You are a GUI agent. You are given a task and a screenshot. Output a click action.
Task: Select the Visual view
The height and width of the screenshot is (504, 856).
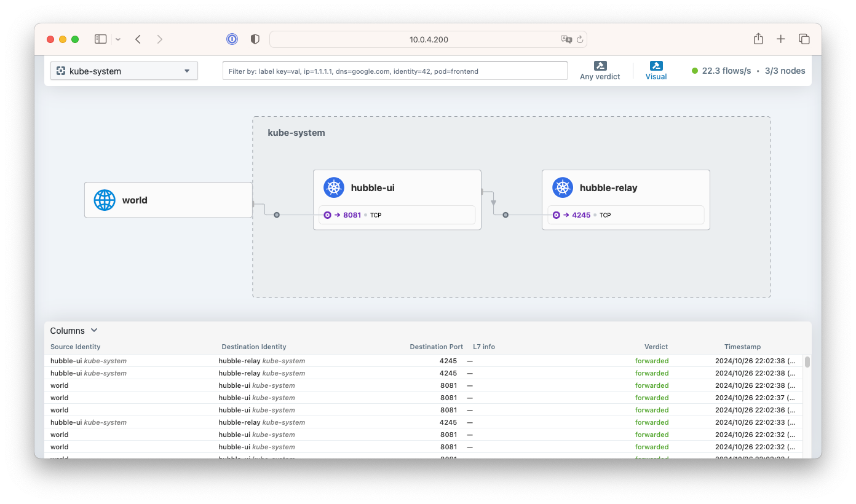point(656,71)
